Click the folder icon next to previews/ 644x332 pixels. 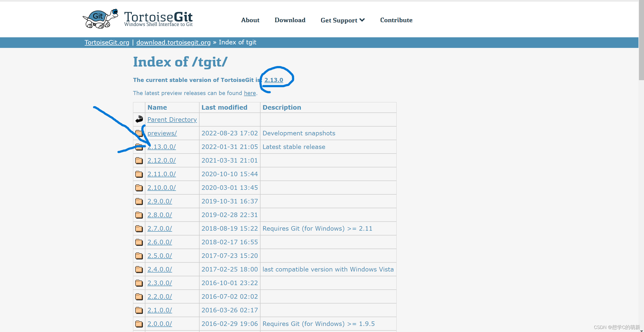139,133
